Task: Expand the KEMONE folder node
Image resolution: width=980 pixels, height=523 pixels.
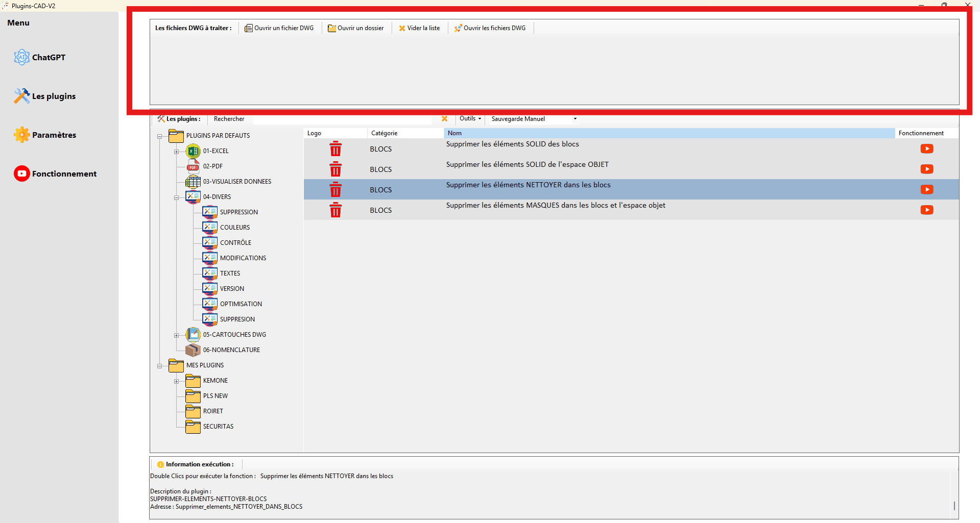Action: click(x=176, y=381)
